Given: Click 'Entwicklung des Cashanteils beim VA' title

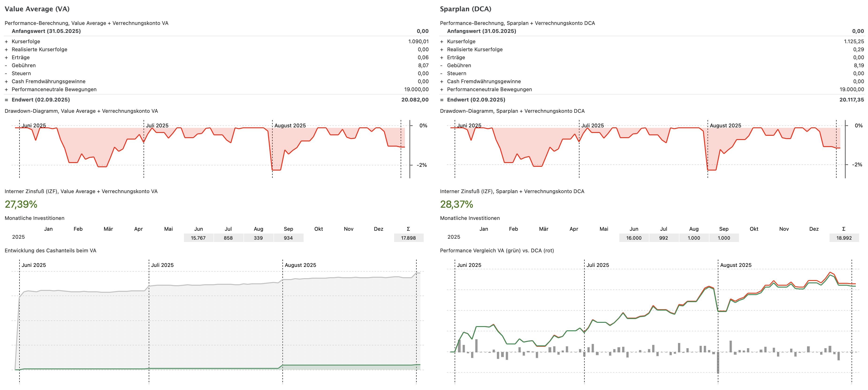Looking at the screenshot, I should click(50, 251).
